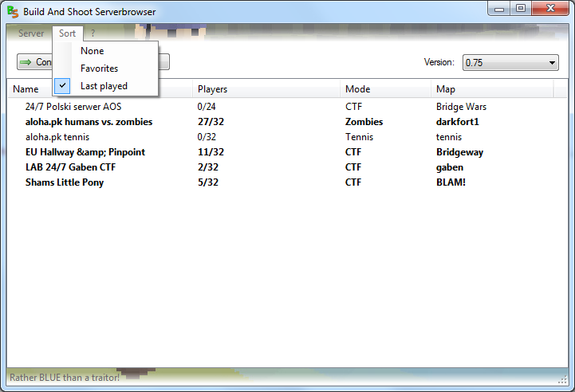Maximize the Serverbrowser window

[x=520, y=9]
